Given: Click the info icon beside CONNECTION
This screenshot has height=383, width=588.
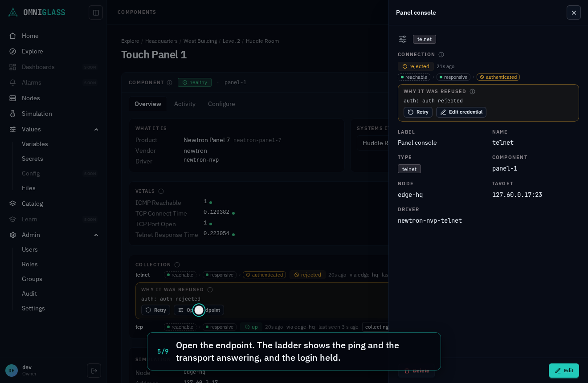Looking at the screenshot, I should [441, 55].
